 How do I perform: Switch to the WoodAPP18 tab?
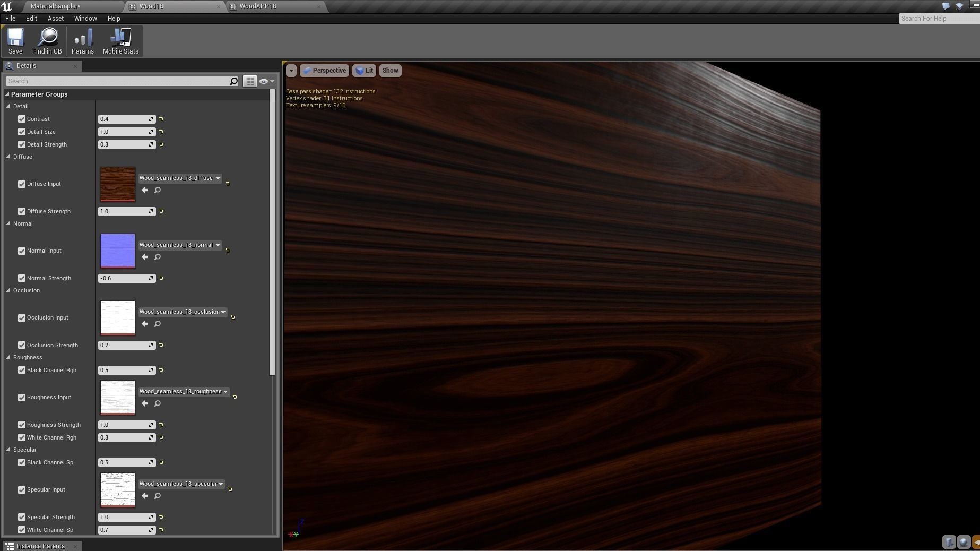coord(257,6)
